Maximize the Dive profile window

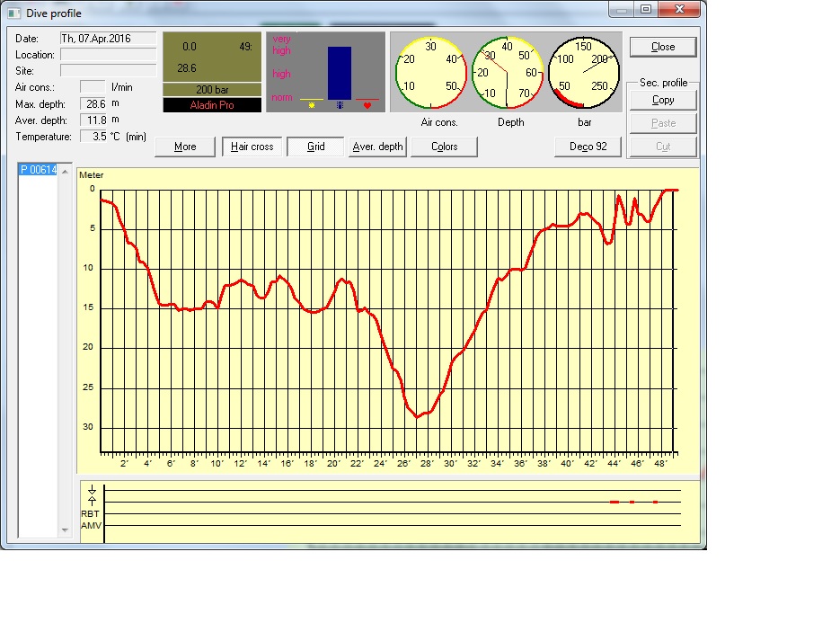[x=646, y=10]
